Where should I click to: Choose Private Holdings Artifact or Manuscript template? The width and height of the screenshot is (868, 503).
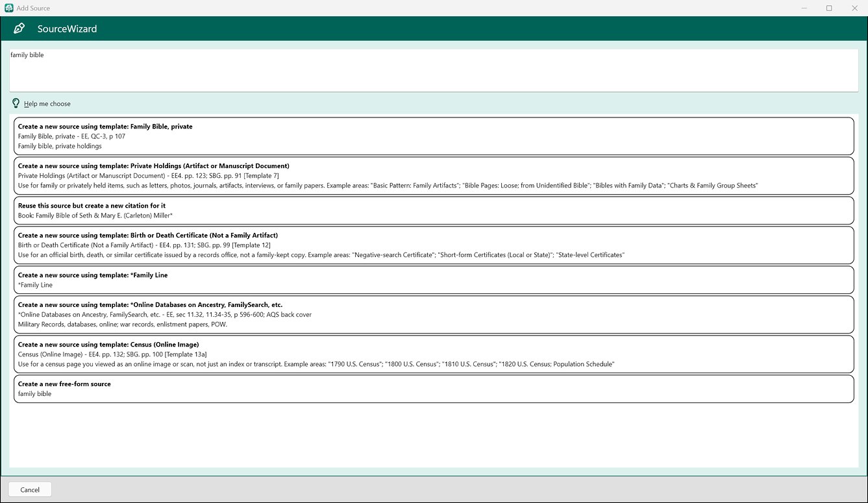coord(434,176)
